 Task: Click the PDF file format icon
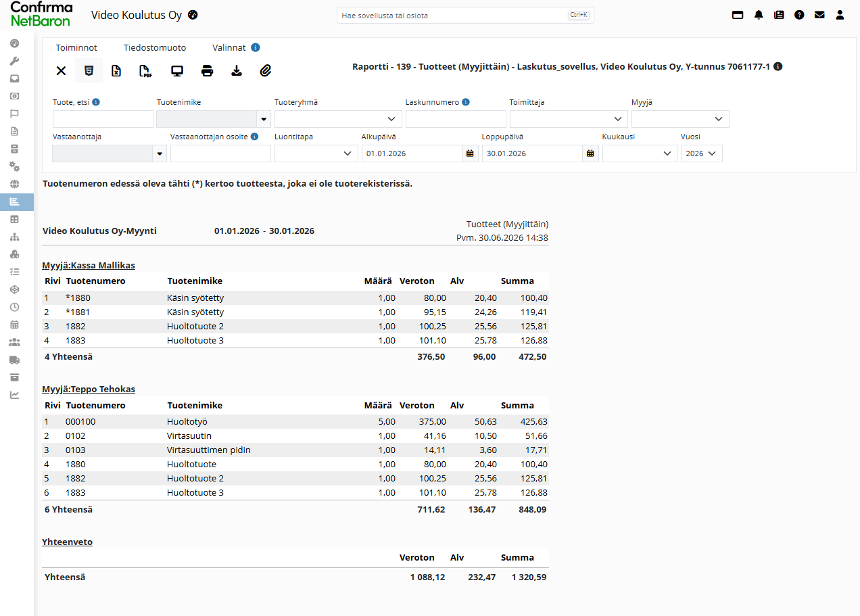pos(145,71)
